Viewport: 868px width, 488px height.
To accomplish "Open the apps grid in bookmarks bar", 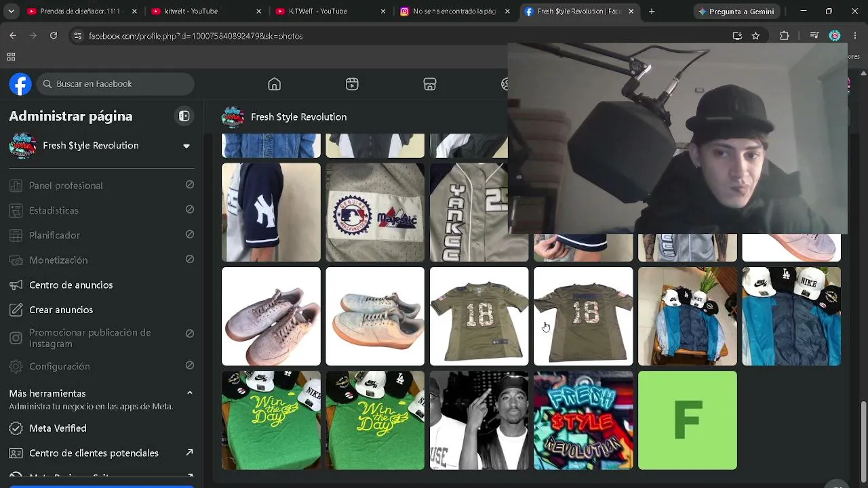I will [11, 58].
